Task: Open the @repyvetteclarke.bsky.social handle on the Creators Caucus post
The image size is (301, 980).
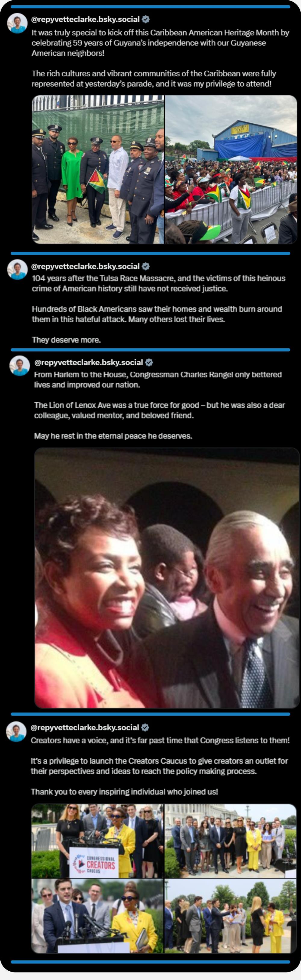Action: 85,727
